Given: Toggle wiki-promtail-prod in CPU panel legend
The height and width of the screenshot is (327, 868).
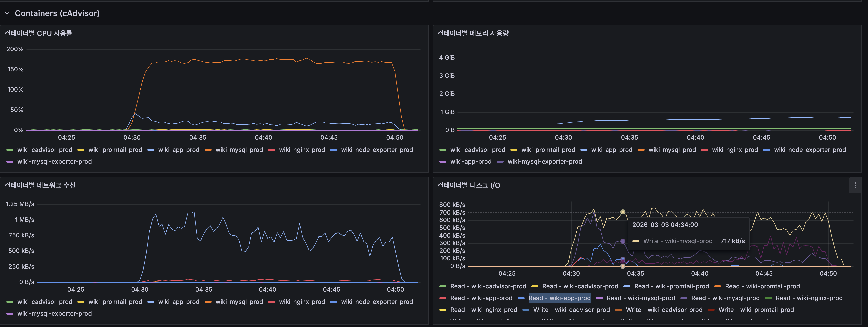Looking at the screenshot, I should click(x=115, y=150).
